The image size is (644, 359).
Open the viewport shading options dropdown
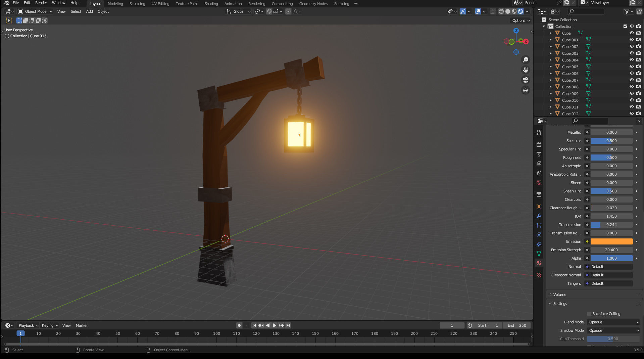click(527, 11)
